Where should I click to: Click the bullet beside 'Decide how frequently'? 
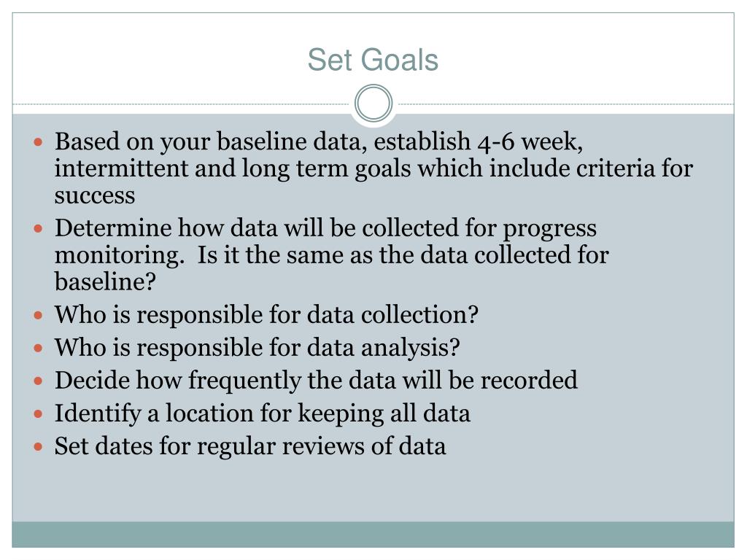point(39,381)
